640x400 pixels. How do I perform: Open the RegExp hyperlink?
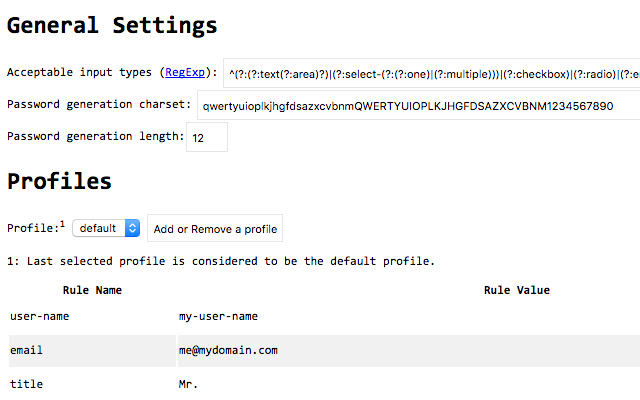click(186, 72)
